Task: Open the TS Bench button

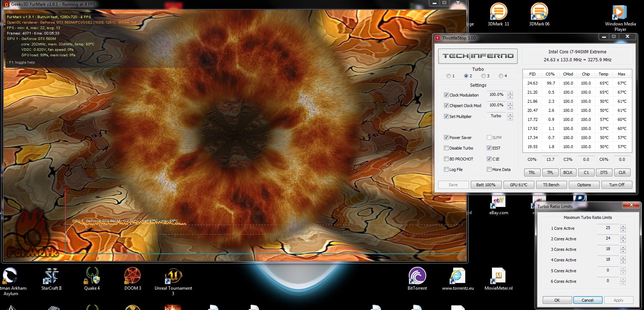Action: pos(551,185)
